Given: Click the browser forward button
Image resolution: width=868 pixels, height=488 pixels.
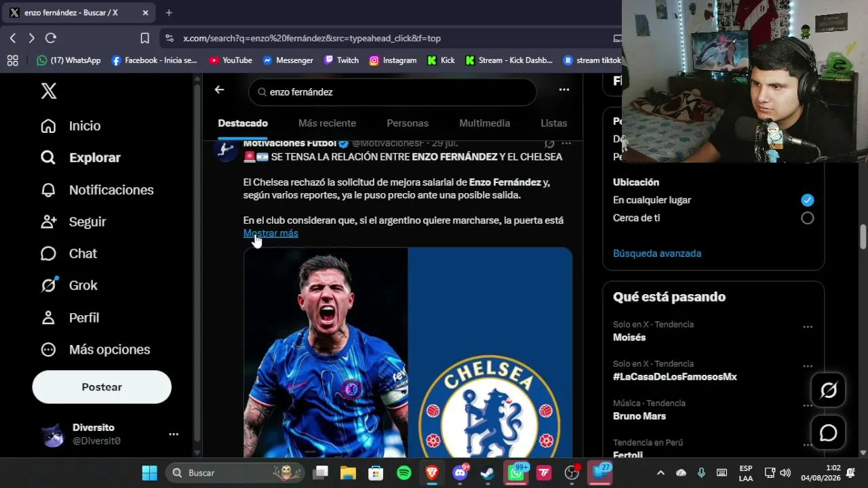Looking at the screenshot, I should tap(31, 38).
